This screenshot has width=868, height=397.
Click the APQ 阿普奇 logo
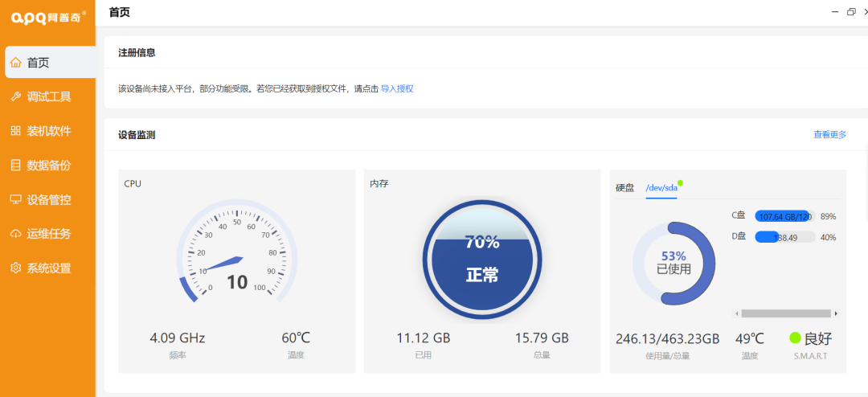(x=47, y=18)
